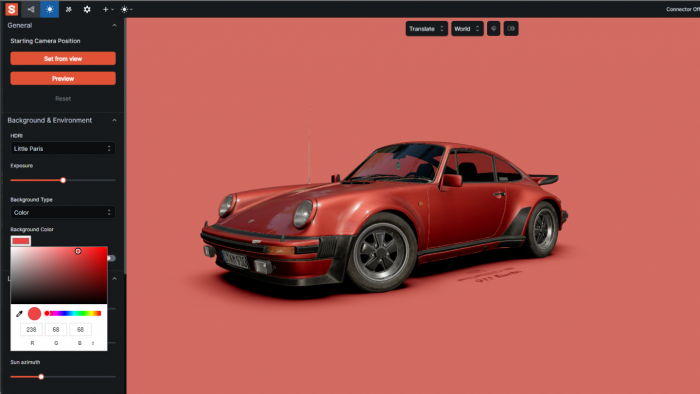This screenshot has height=394, width=700.
Task: Click the Sketchfab S logo icon
Action: click(x=12, y=9)
